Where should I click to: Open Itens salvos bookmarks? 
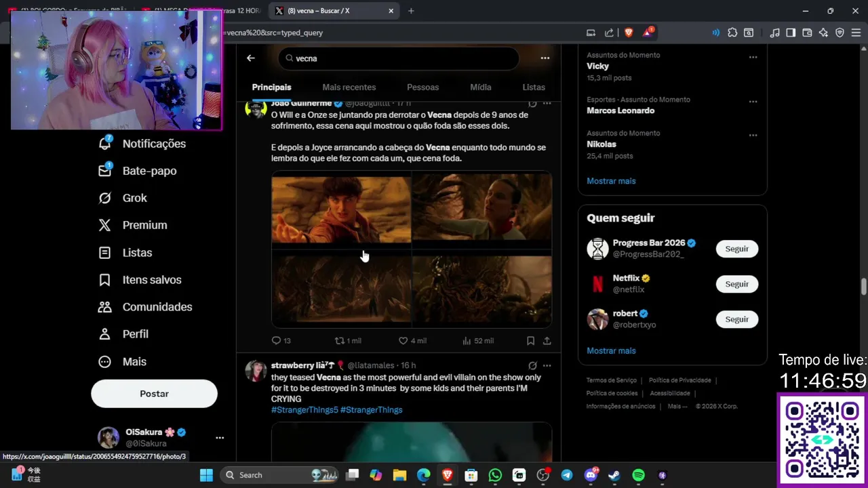140,280
